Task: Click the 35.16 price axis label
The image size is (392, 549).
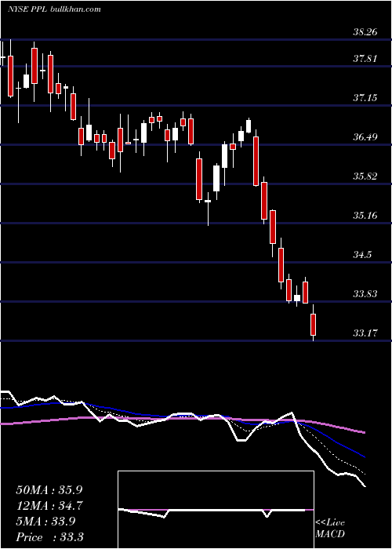Action: 365,216
